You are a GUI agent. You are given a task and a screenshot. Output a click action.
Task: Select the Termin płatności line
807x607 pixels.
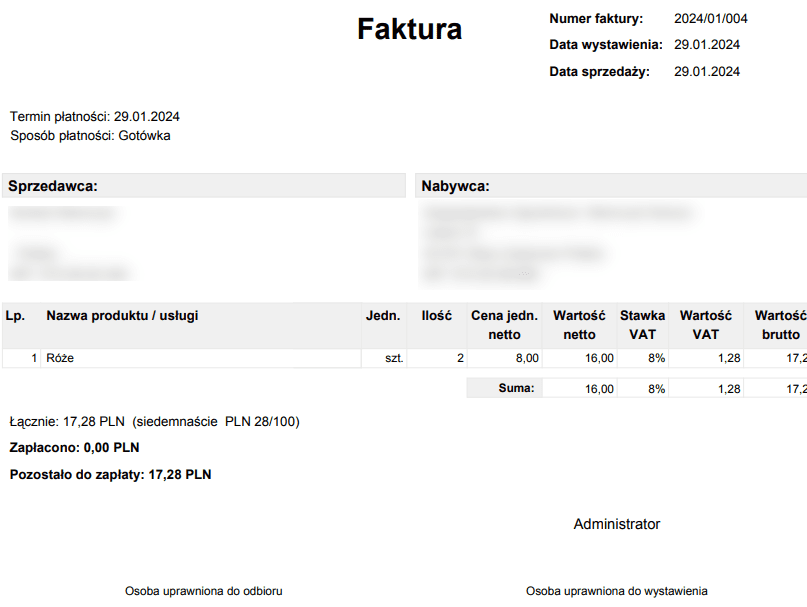pos(95,117)
